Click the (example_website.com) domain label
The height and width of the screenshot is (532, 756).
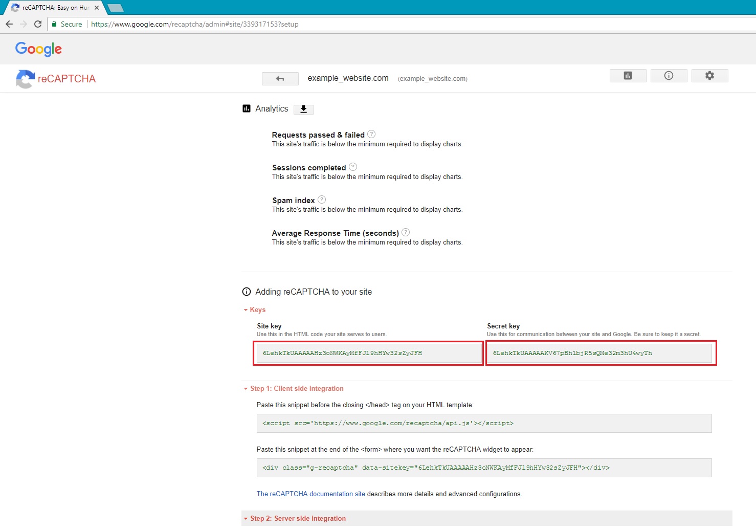pyautogui.click(x=433, y=79)
